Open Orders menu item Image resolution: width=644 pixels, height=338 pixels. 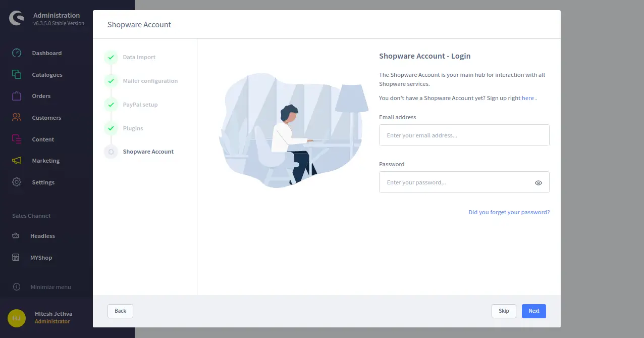[41, 96]
